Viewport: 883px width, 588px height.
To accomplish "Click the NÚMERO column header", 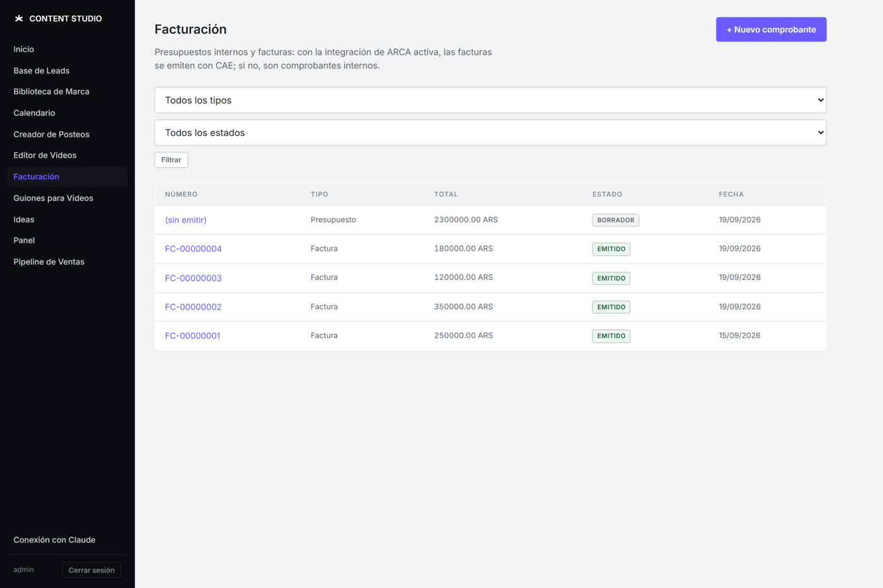I will click(181, 194).
